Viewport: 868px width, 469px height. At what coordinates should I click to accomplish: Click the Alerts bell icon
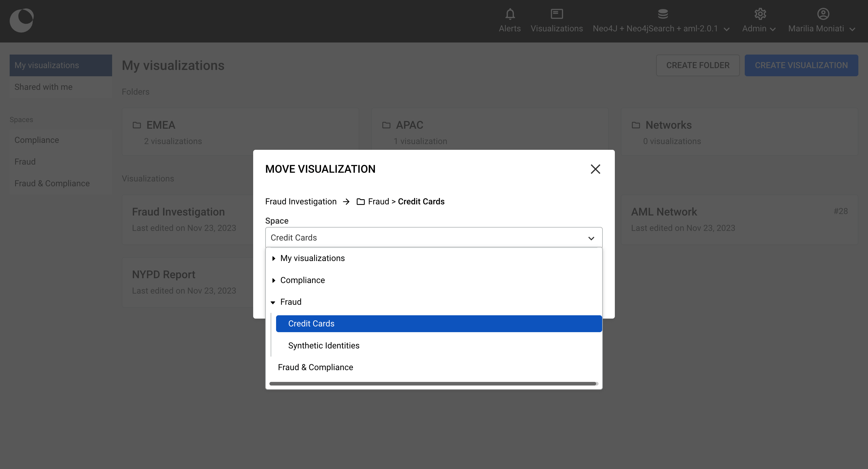(x=510, y=14)
